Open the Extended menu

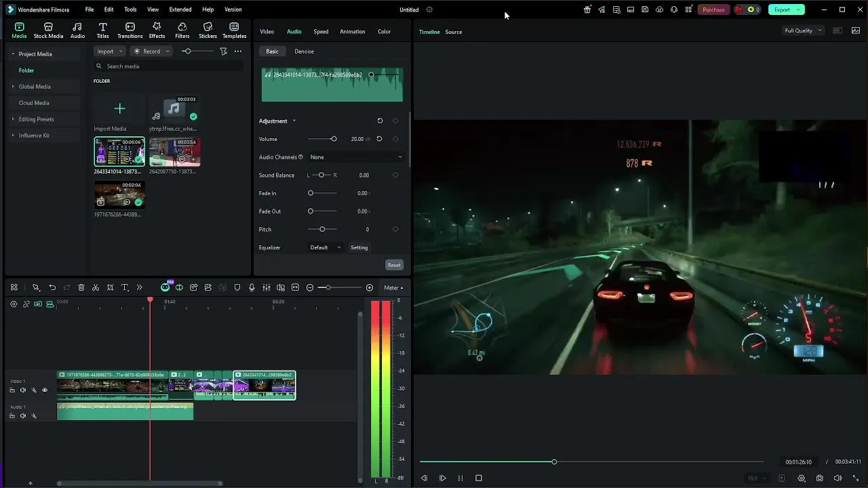pos(180,9)
